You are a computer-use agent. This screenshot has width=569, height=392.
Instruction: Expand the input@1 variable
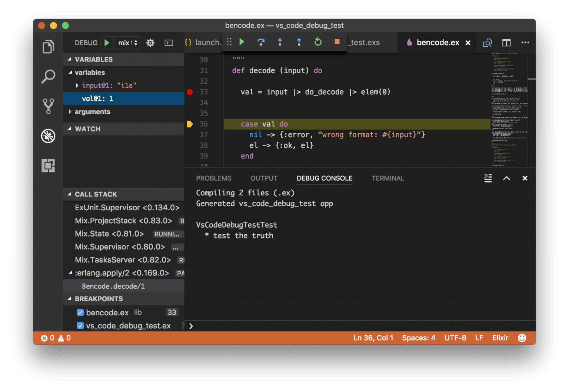pyautogui.click(x=77, y=86)
